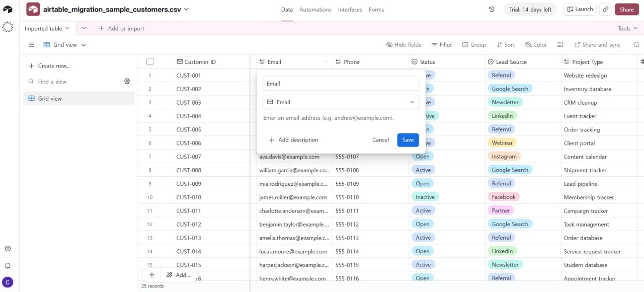Click email james.miller@example.com
Screen dimensions: 644x292
(x=293, y=197)
